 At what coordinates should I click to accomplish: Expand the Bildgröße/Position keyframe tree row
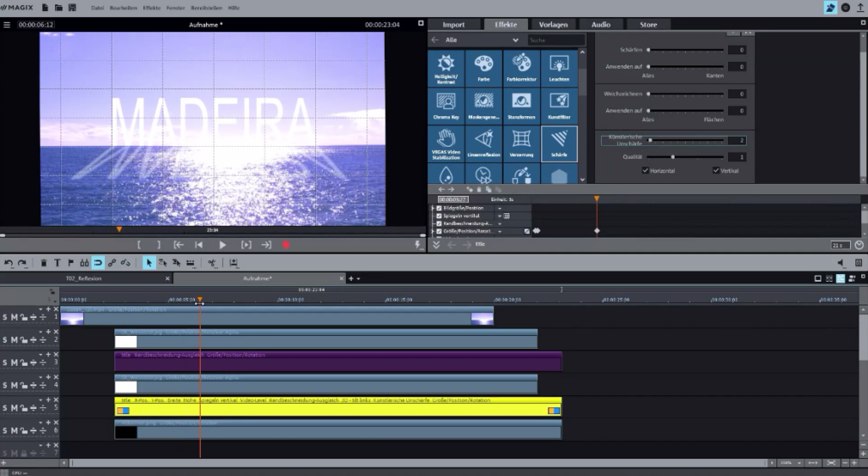click(x=432, y=209)
